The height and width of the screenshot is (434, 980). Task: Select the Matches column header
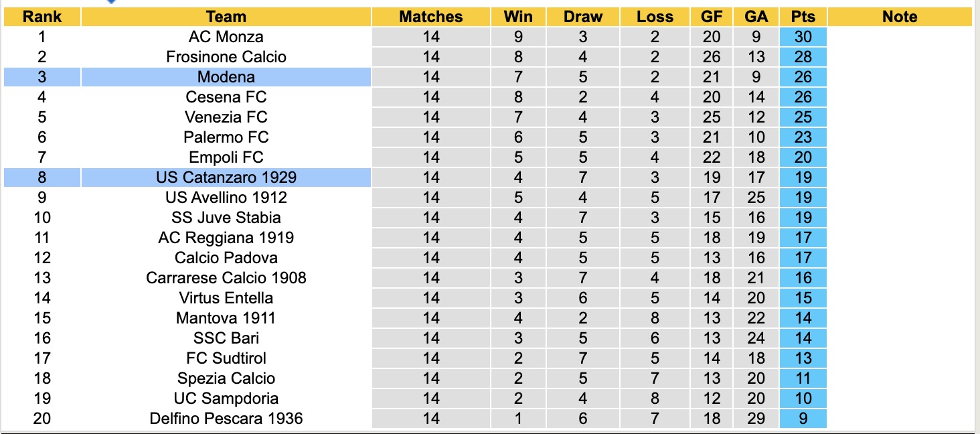tap(431, 17)
